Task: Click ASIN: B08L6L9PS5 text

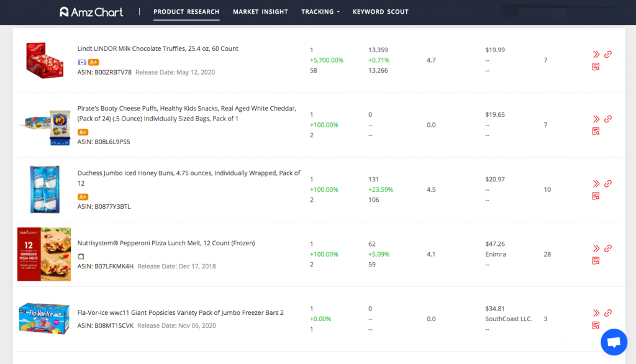Action: (104, 142)
